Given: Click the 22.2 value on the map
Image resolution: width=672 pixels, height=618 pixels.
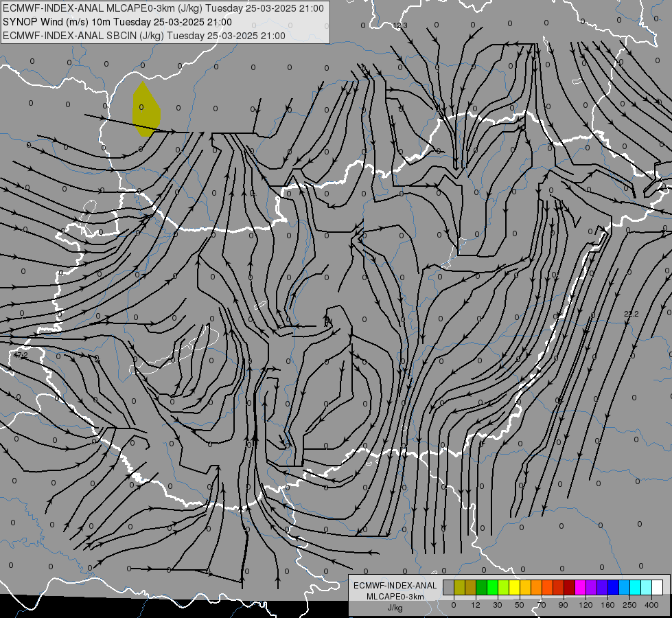Looking at the screenshot, I should (631, 314).
